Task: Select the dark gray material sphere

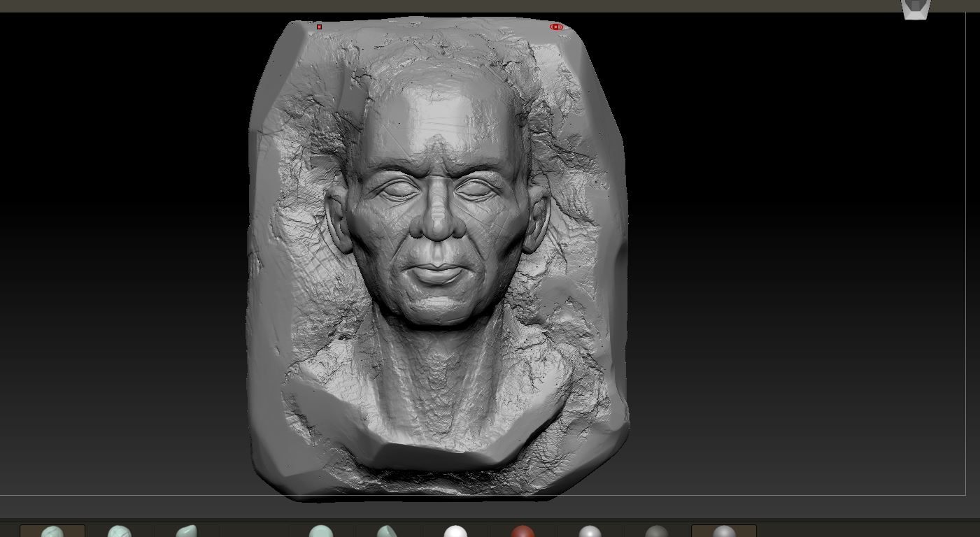Action: (658, 531)
